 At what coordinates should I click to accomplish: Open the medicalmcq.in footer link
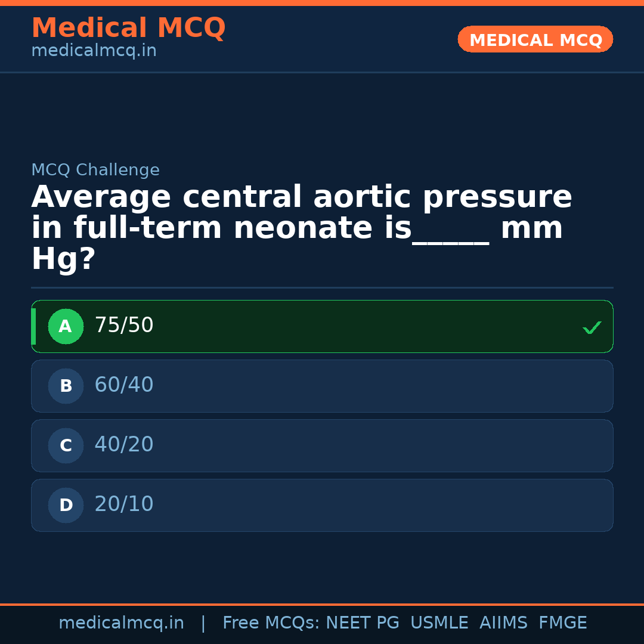coord(121,623)
